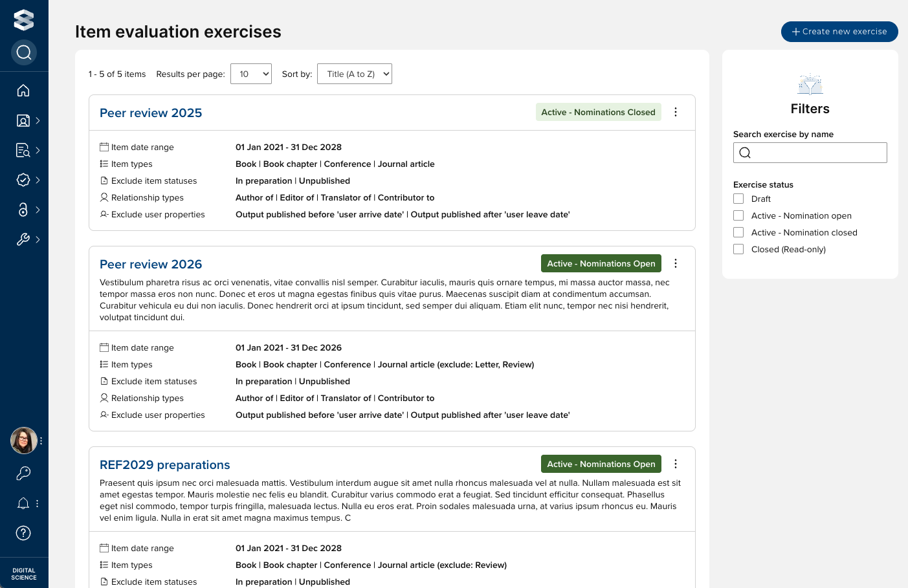The width and height of the screenshot is (908, 588).
Task: Open the Sort by dropdown
Action: click(x=355, y=74)
